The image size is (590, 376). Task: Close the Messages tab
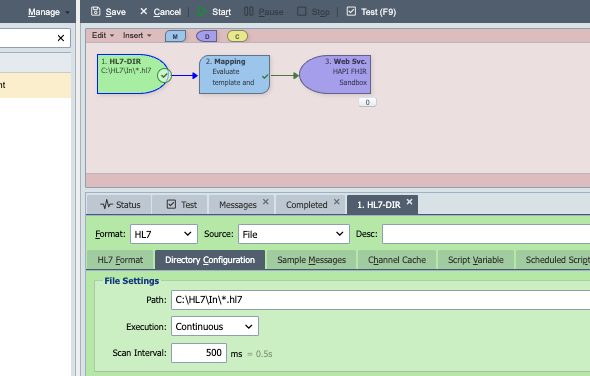coord(266,202)
